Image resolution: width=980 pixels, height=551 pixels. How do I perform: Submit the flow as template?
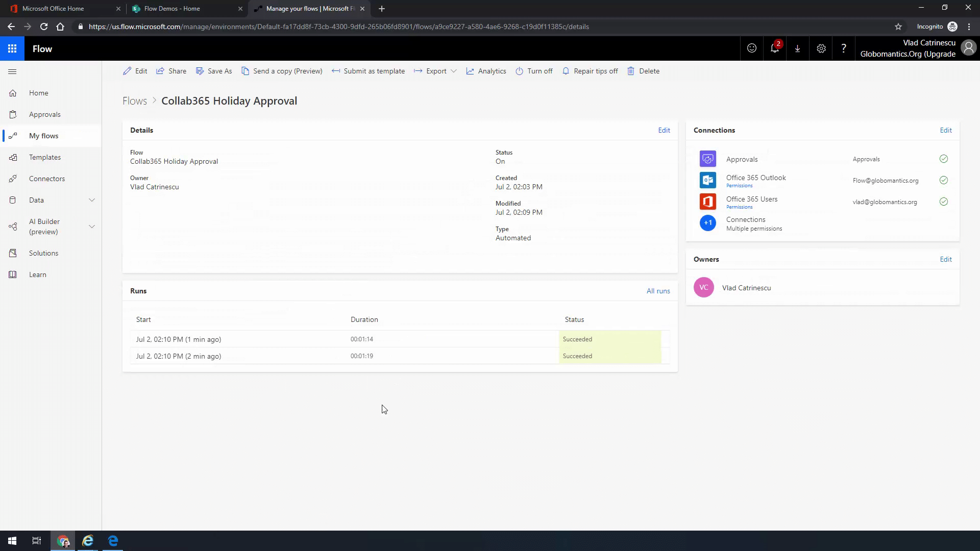pyautogui.click(x=368, y=71)
